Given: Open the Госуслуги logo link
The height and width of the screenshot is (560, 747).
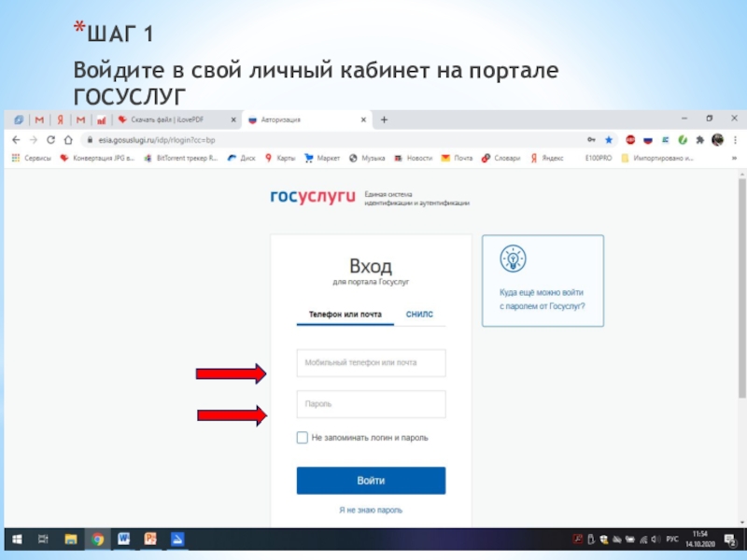Looking at the screenshot, I should [313, 197].
